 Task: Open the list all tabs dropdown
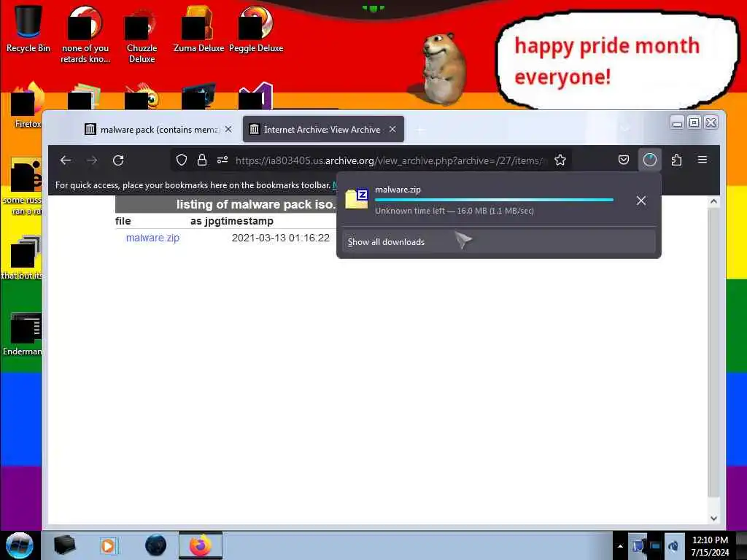pos(624,129)
